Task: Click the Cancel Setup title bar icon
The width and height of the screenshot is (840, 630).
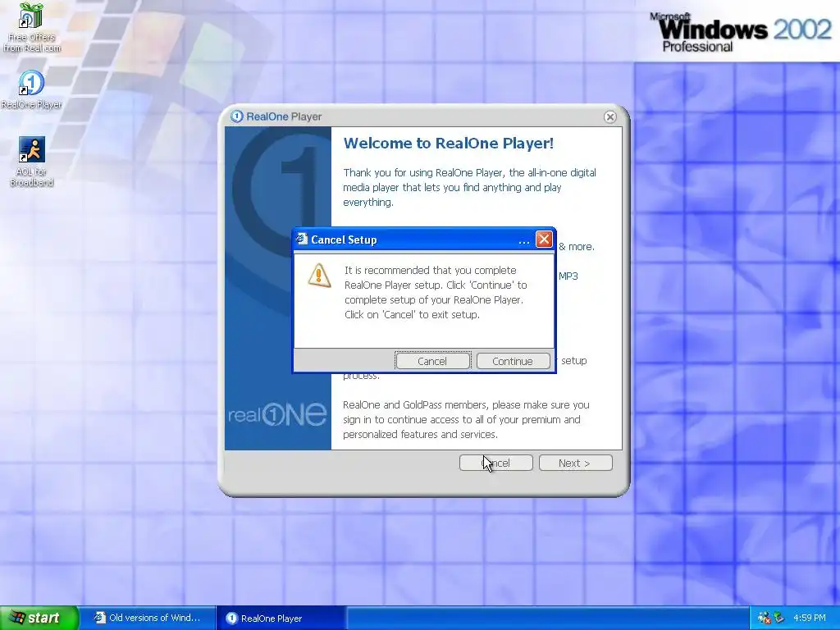Action: [302, 239]
